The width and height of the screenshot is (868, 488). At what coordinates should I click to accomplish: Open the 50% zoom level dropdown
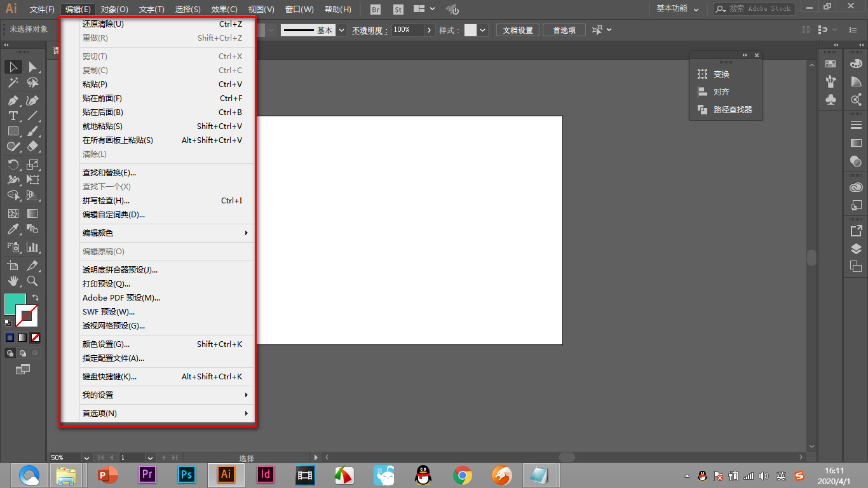point(86,457)
